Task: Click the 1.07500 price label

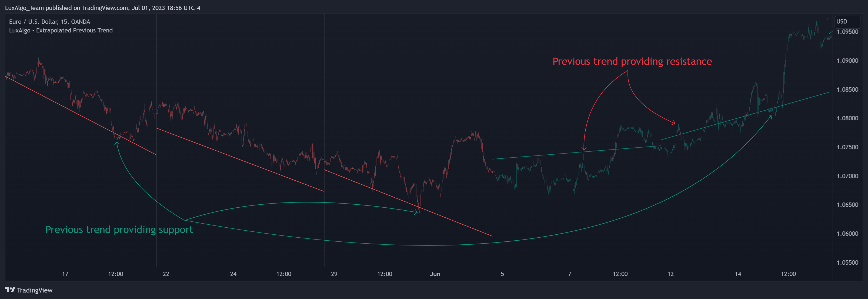Action: pos(847,147)
